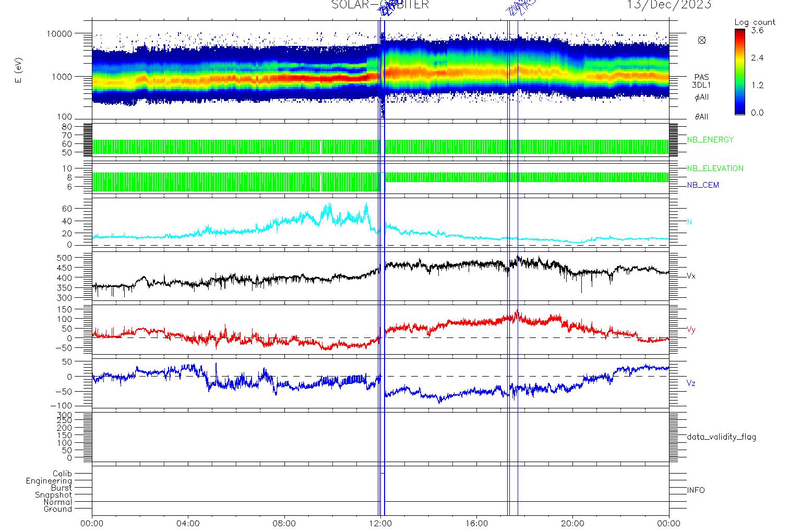Click the Snapshot mode label

pos(53,495)
